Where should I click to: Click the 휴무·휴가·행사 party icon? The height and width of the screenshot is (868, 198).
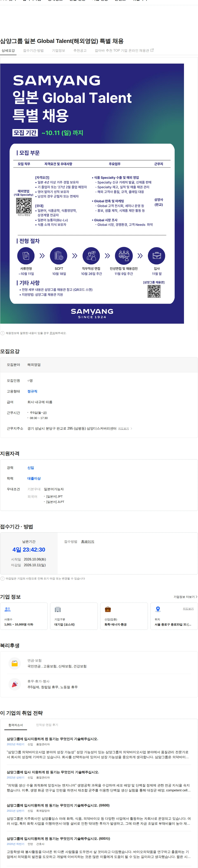click(x=14, y=684)
